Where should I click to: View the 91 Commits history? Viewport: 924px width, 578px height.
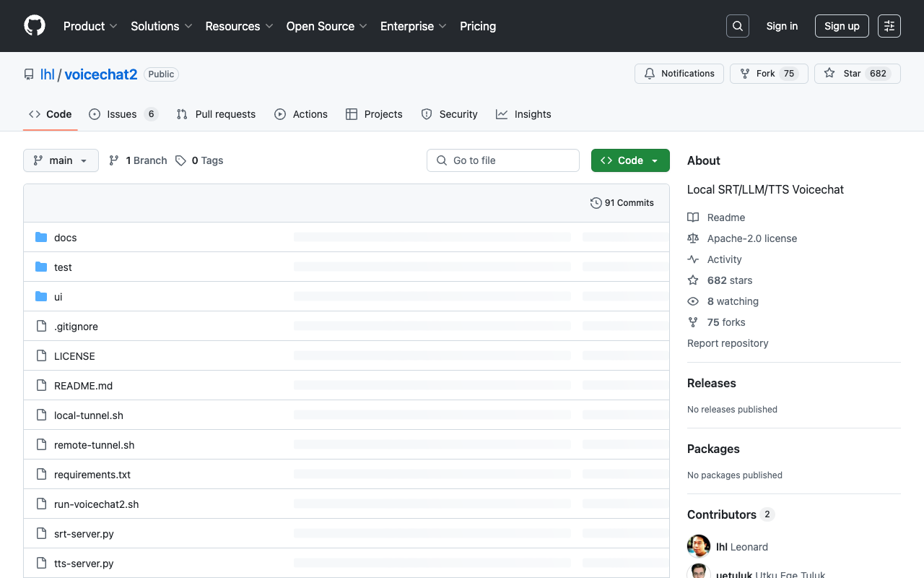click(x=622, y=203)
